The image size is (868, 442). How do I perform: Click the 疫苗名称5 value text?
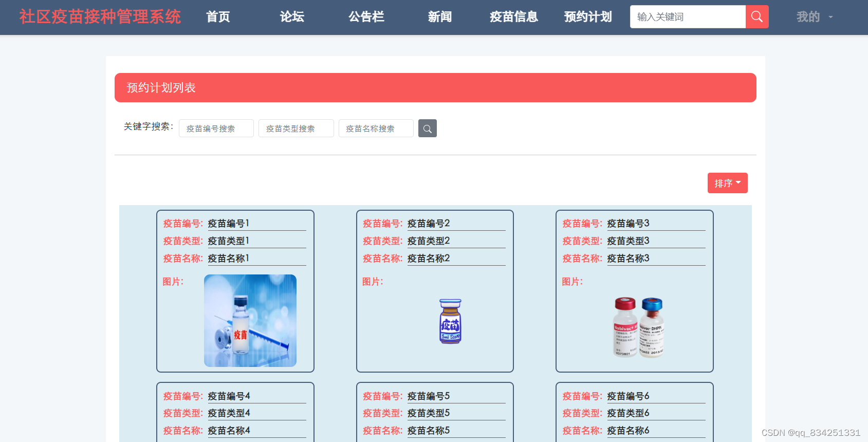[429, 431]
